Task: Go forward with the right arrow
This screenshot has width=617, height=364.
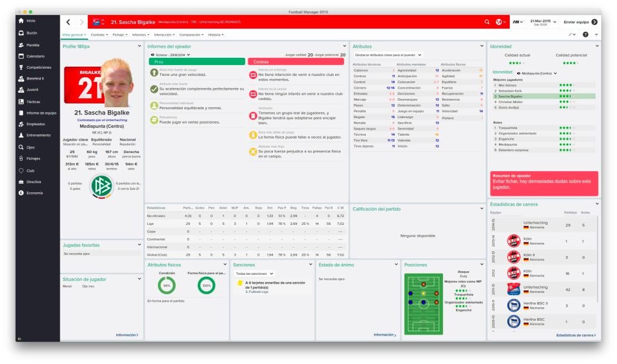Action: [81, 22]
